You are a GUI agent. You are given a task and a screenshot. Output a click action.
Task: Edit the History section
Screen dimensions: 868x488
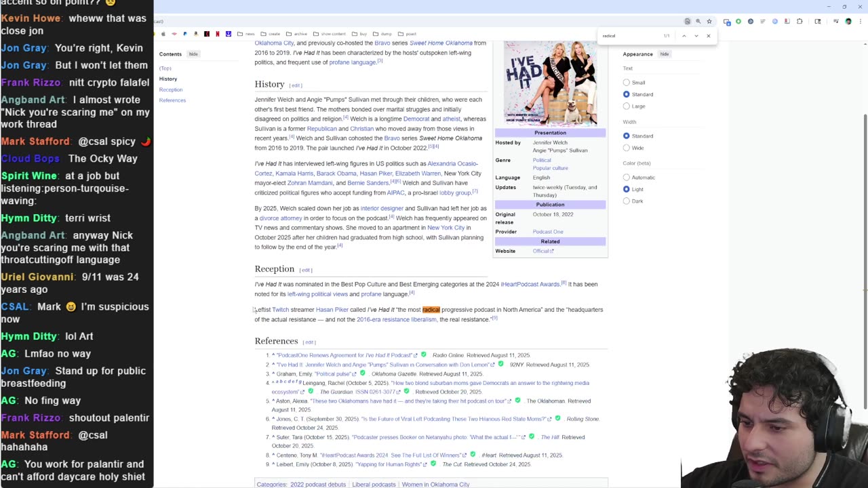(296, 85)
